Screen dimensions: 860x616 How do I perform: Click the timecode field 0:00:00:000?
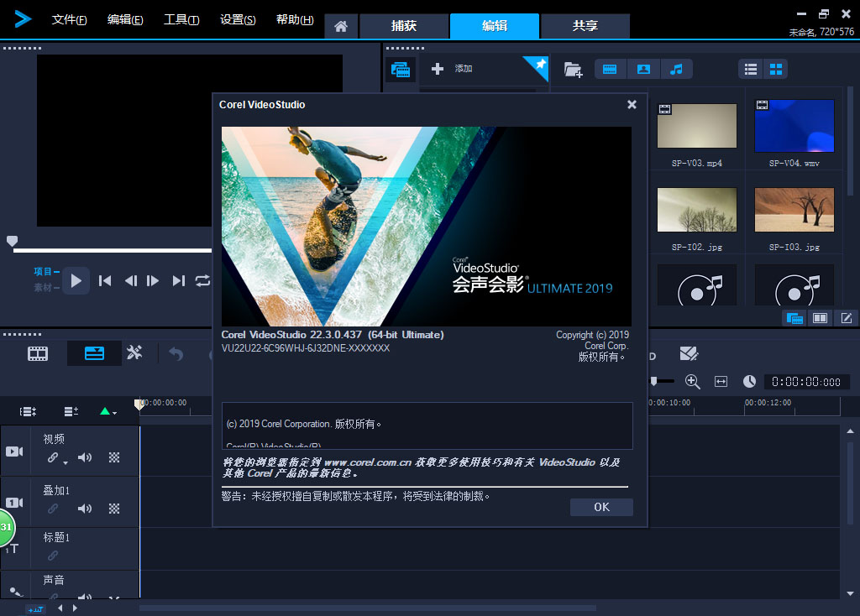(805, 382)
